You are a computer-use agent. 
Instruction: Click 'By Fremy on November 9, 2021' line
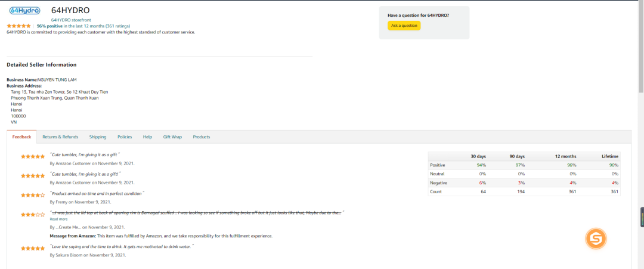80,202
